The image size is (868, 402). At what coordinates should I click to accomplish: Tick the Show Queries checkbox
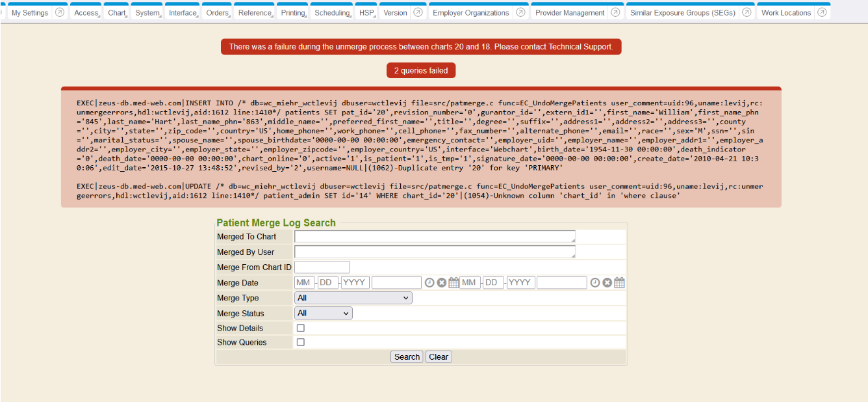[x=301, y=342]
